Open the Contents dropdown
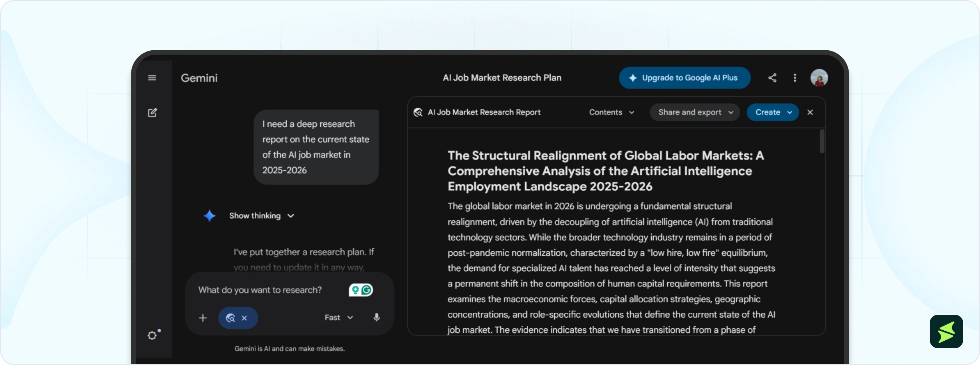This screenshot has height=365, width=980. [611, 112]
